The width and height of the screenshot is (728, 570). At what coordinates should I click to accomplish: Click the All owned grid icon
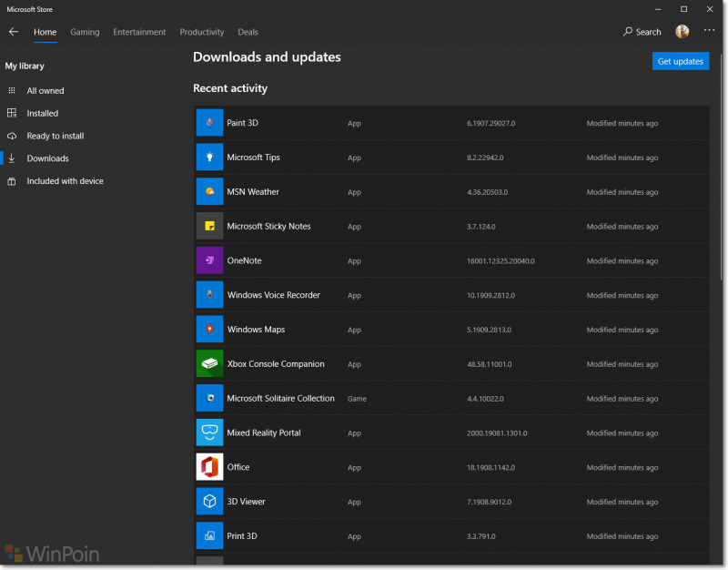click(12, 90)
